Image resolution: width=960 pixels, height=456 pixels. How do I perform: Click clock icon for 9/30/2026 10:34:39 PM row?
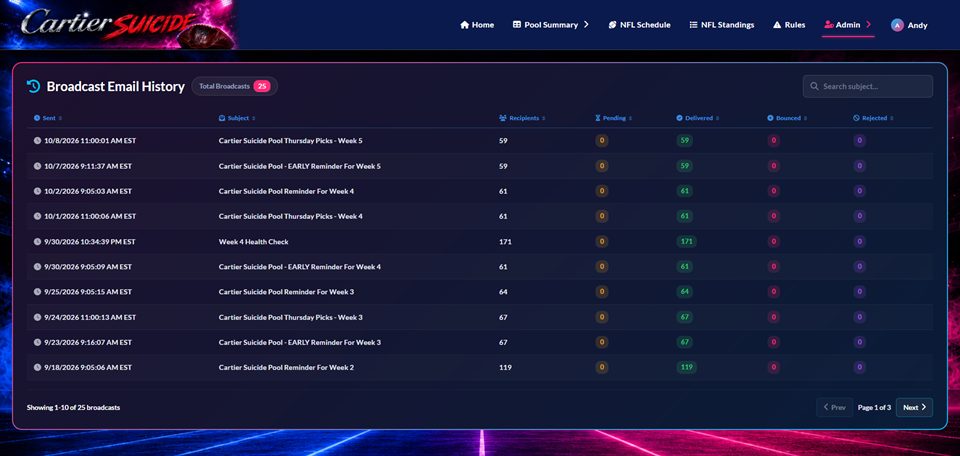(37, 242)
